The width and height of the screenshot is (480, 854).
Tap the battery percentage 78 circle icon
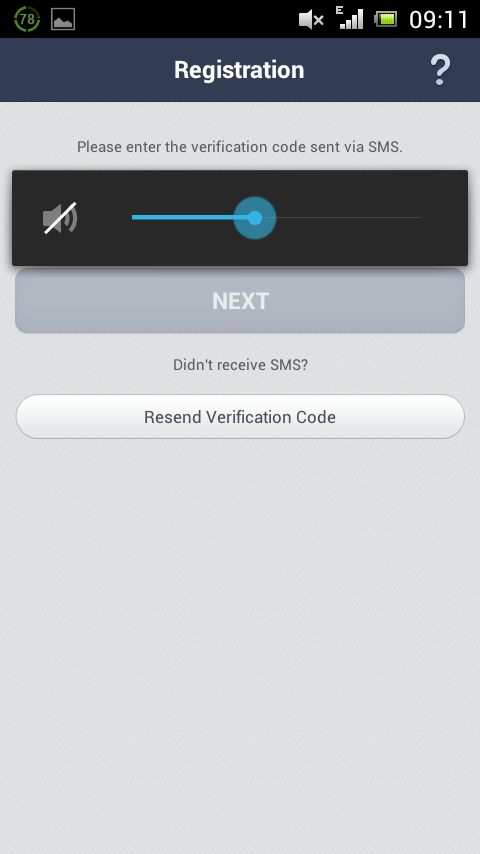(x=27, y=20)
